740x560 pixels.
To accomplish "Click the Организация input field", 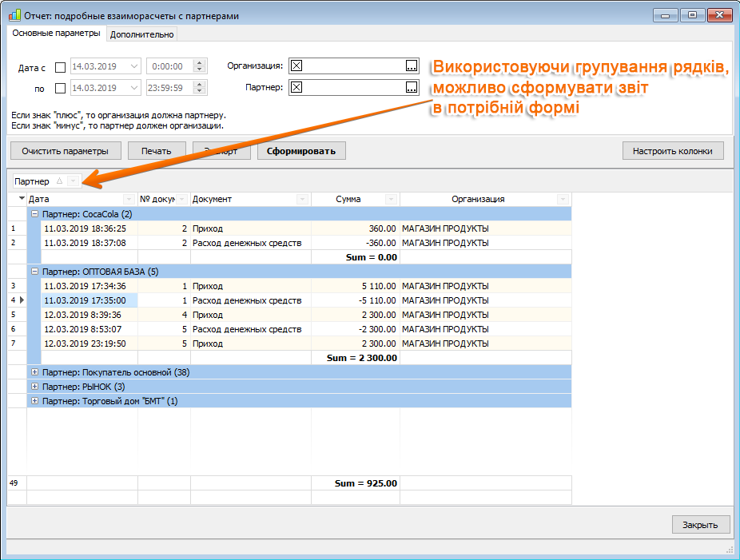I will pyautogui.click(x=353, y=66).
